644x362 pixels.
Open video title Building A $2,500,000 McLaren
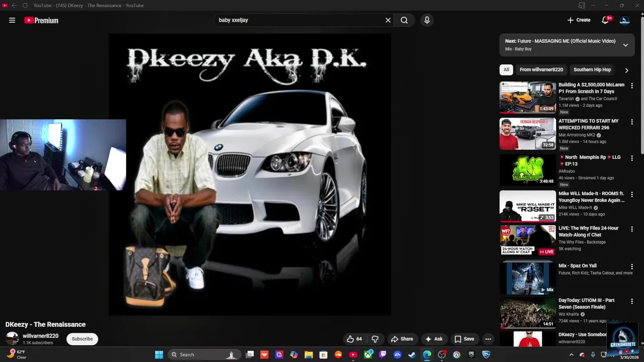591,88
